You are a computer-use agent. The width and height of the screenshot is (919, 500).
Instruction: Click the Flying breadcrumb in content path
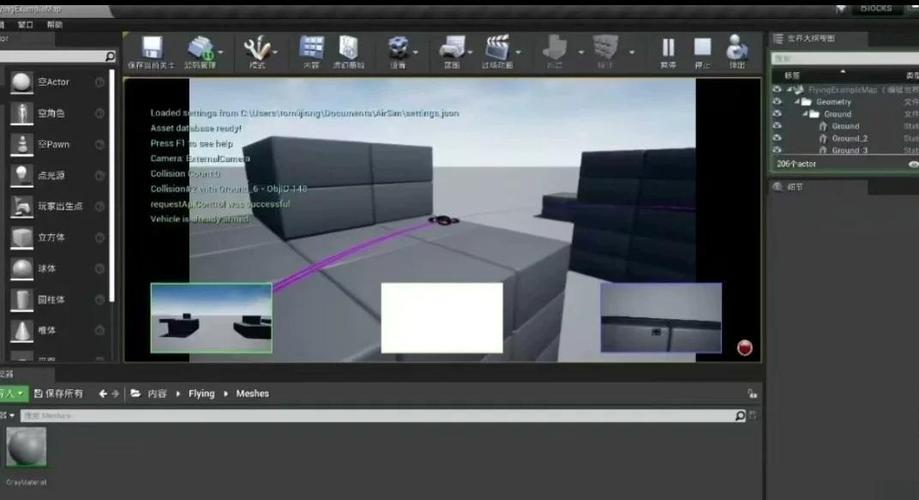pyautogui.click(x=201, y=394)
